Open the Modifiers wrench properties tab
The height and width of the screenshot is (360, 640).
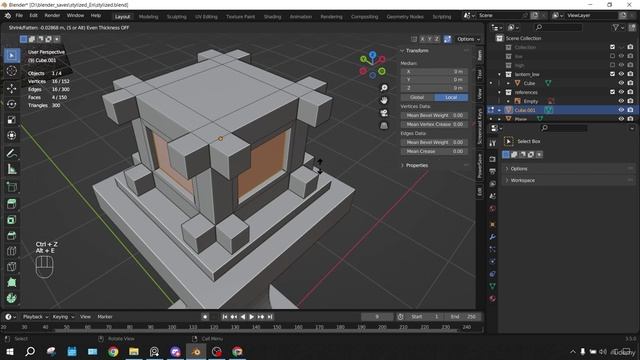(x=493, y=237)
